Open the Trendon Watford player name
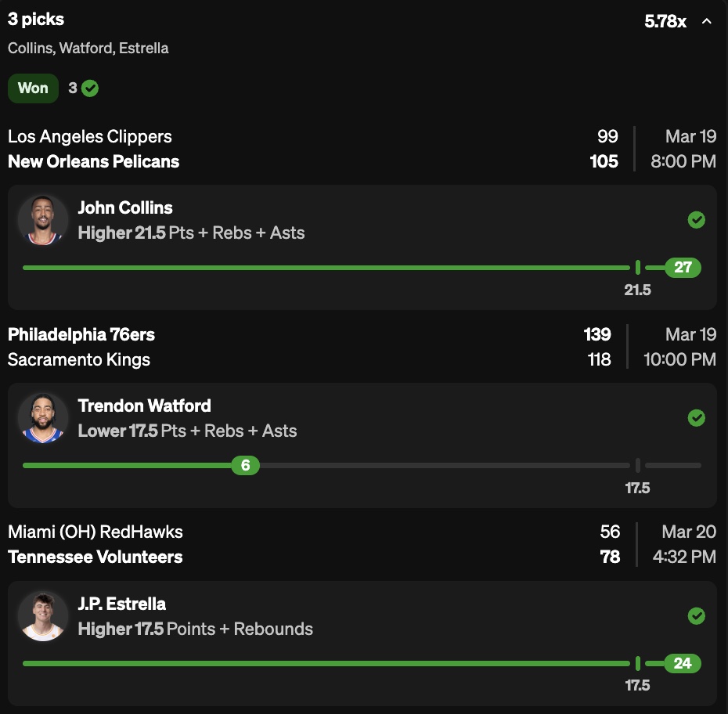Screen dimensions: 728x714 [144, 406]
